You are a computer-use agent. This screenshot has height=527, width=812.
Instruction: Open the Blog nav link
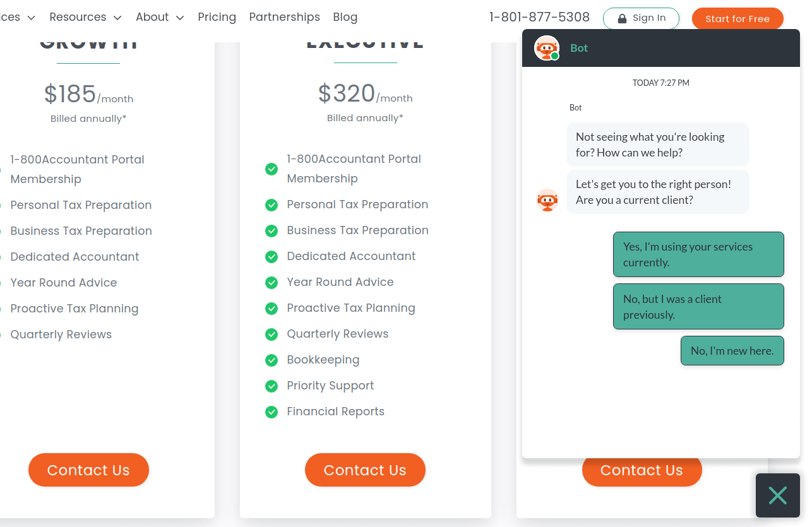(345, 17)
